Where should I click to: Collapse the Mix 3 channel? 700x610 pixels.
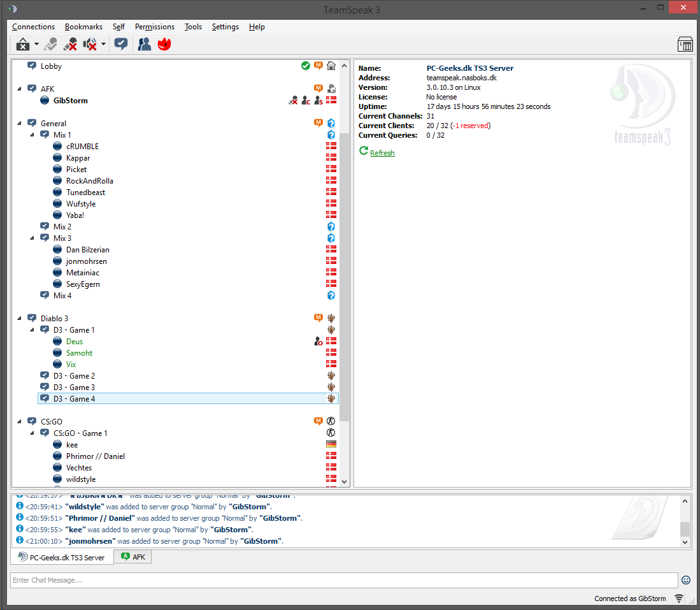[32, 238]
